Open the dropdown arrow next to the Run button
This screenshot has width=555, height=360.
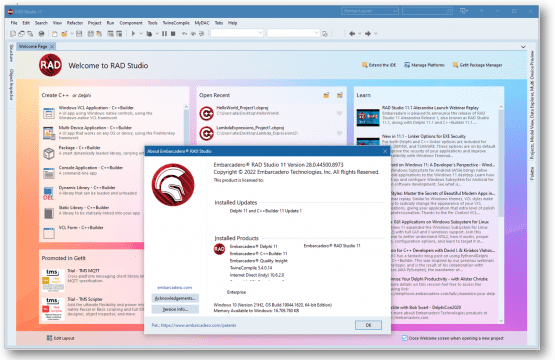(141, 34)
